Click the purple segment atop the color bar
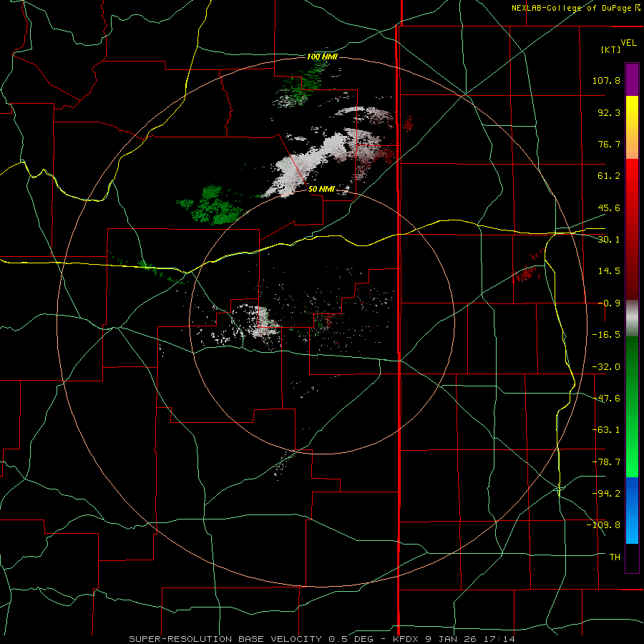The width and height of the screenshot is (644, 644). [x=632, y=80]
